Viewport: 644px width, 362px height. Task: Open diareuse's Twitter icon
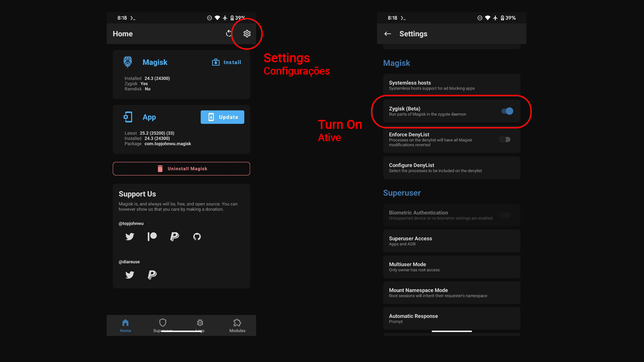click(x=130, y=275)
